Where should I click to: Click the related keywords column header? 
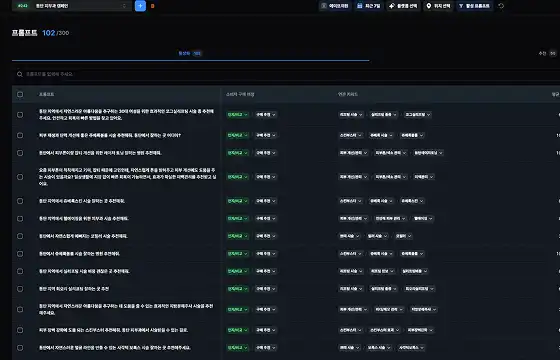tap(348, 94)
